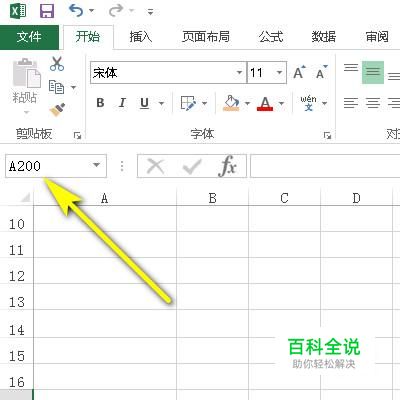Click cell C13
The image size is (400, 400).
[284, 296]
